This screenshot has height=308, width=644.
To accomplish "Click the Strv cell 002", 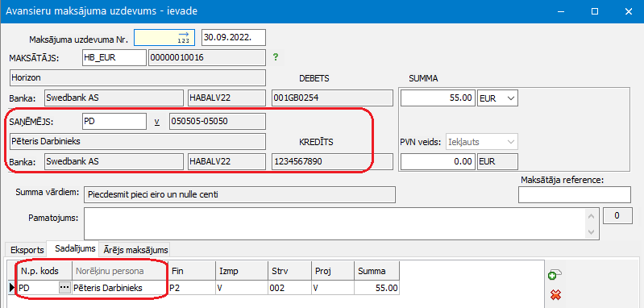I will pyautogui.click(x=289, y=288).
